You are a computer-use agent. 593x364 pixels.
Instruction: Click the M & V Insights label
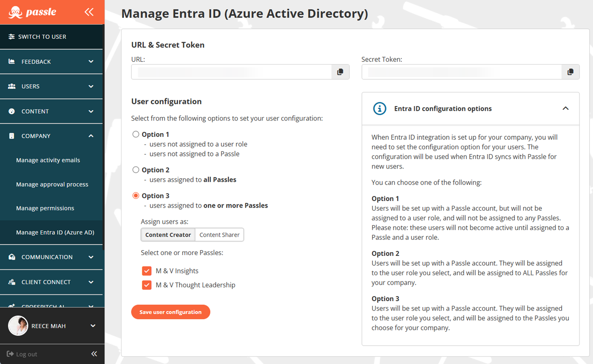pos(177,271)
